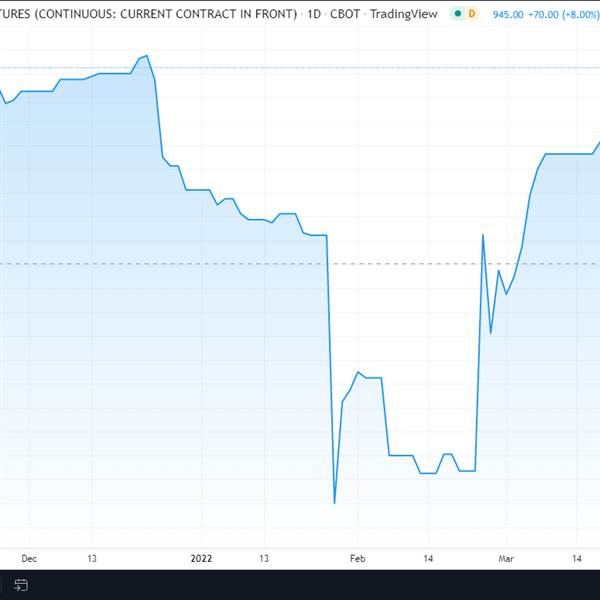Click the horizontal dashed gray price line
The width and height of the screenshot is (600, 600).
pyautogui.click(x=300, y=264)
